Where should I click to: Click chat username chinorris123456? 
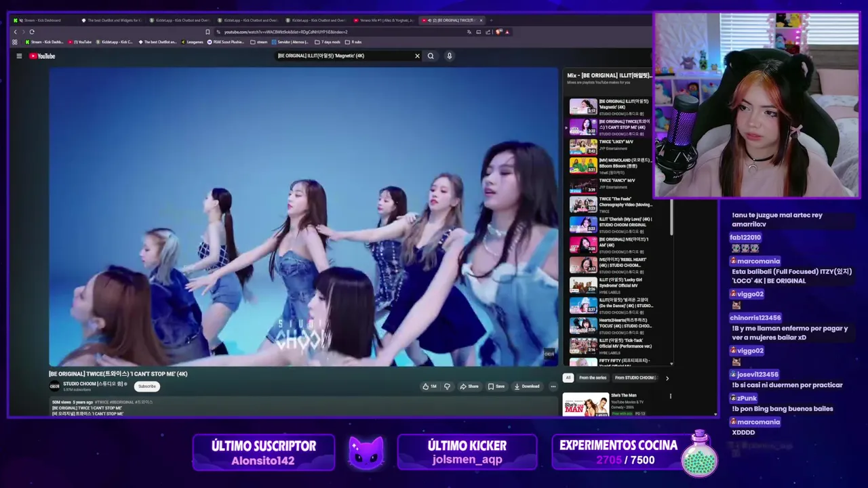755,318
